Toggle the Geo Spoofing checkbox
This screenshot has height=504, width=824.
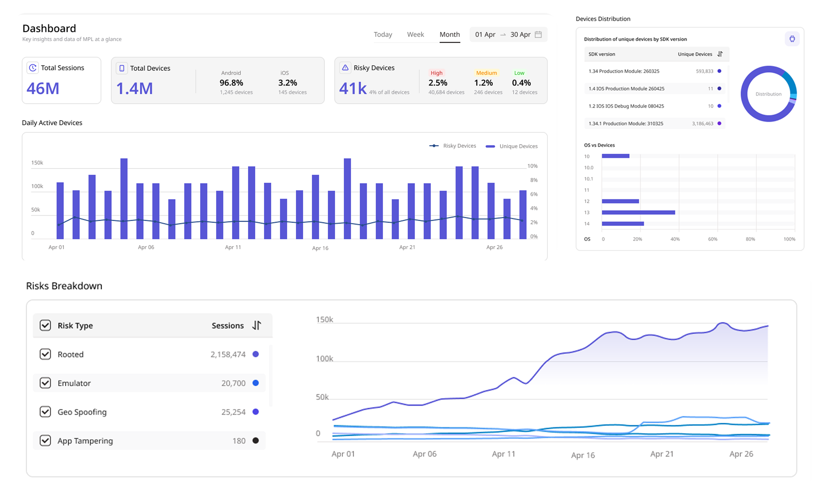pos(45,412)
